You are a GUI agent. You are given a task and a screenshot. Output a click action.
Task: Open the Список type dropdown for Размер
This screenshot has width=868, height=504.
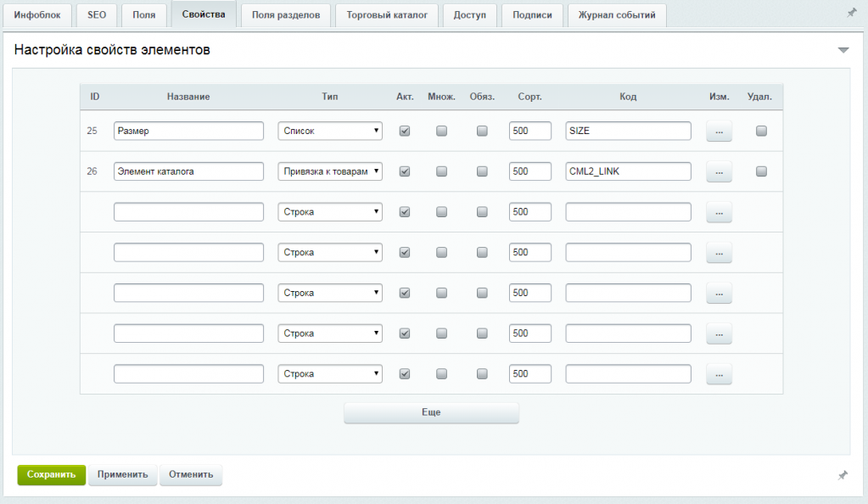(330, 132)
